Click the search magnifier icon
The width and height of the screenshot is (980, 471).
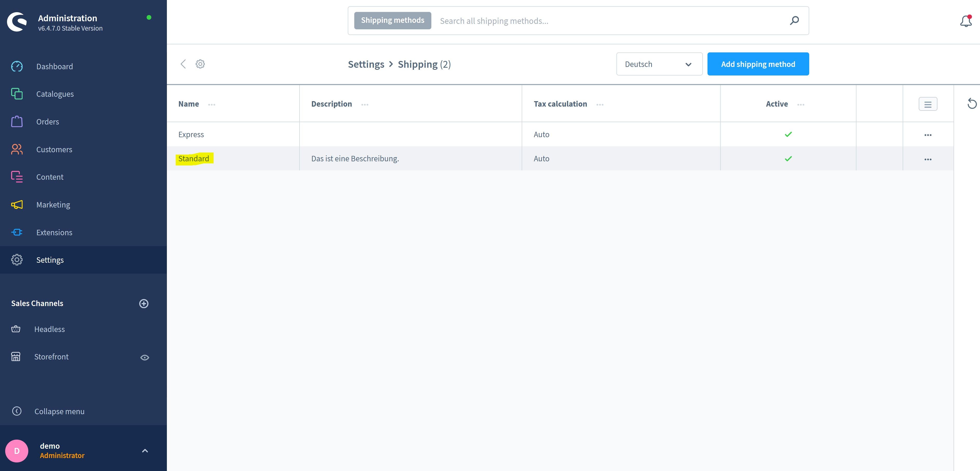point(794,20)
